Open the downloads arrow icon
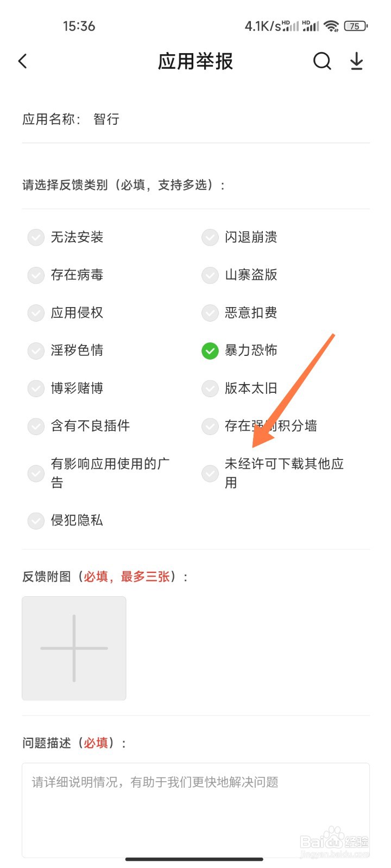This screenshot has height=868, width=391. tap(356, 61)
